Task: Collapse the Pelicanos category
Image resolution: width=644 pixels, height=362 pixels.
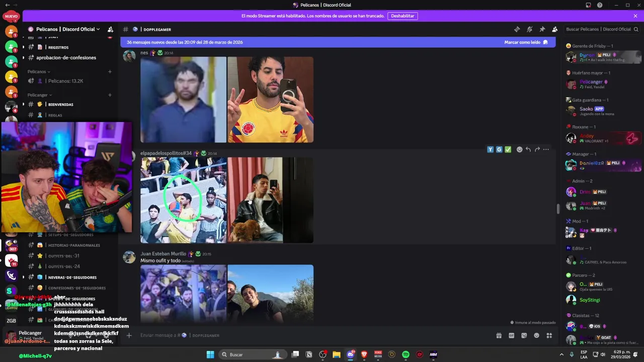Action: click(39, 71)
